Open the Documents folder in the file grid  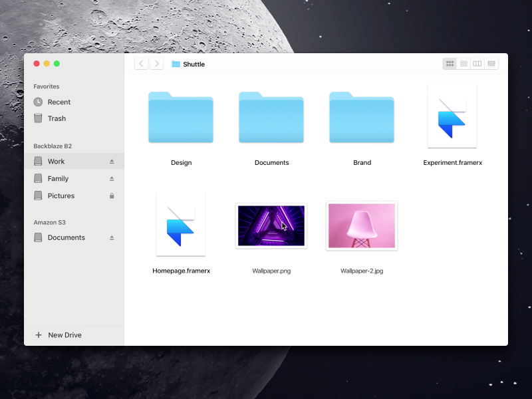pyautogui.click(x=271, y=117)
